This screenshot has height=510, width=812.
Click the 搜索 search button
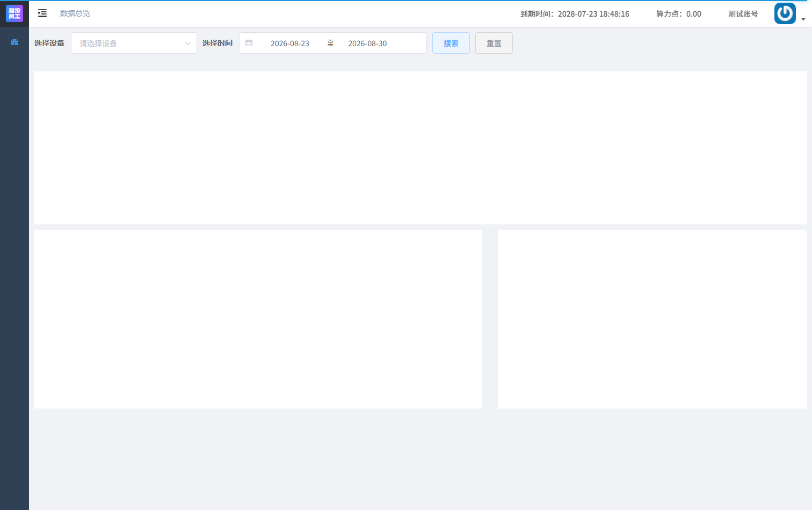click(451, 43)
